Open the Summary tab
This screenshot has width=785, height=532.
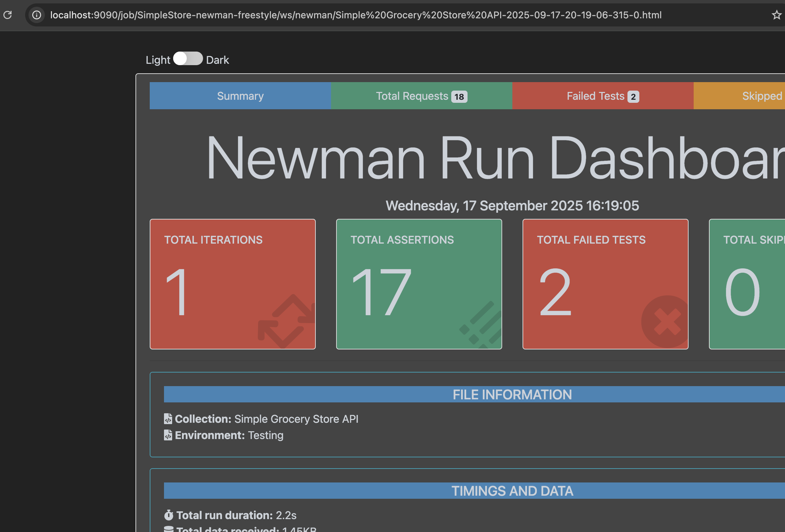[x=240, y=96]
